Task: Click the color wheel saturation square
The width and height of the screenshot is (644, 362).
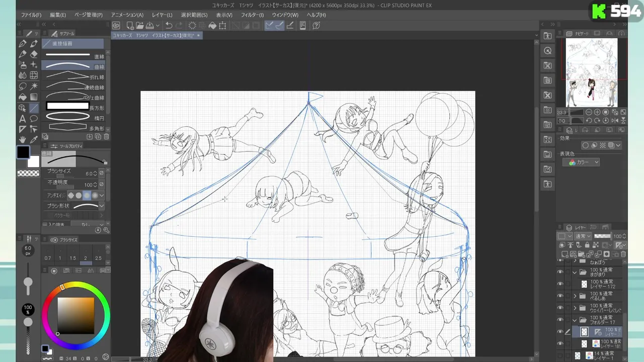Action: pyautogui.click(x=75, y=316)
